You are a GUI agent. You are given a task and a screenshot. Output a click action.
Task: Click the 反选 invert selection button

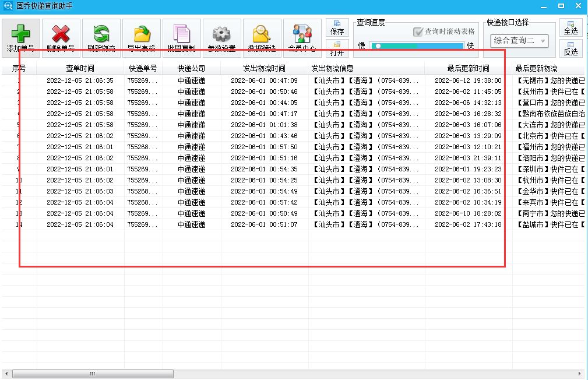click(x=571, y=49)
